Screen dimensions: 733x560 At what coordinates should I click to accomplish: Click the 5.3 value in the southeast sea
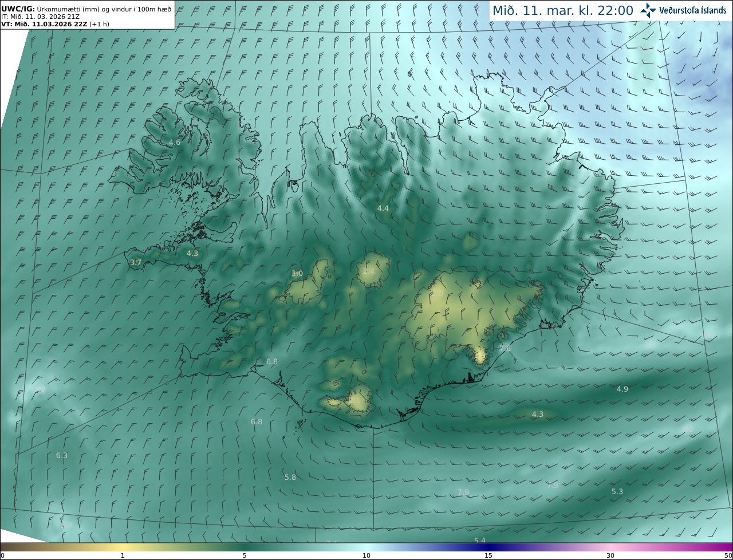pyautogui.click(x=617, y=492)
